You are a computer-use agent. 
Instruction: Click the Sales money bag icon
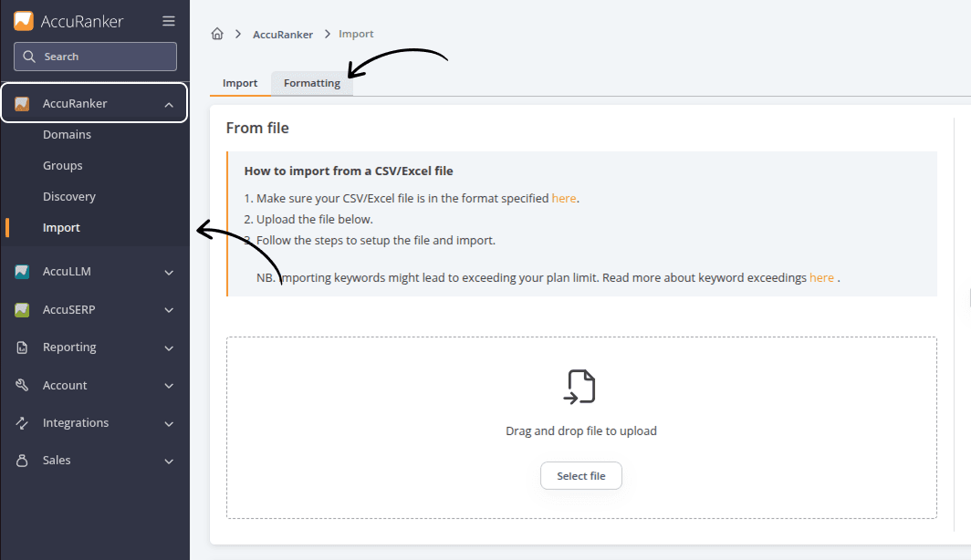pyautogui.click(x=22, y=461)
